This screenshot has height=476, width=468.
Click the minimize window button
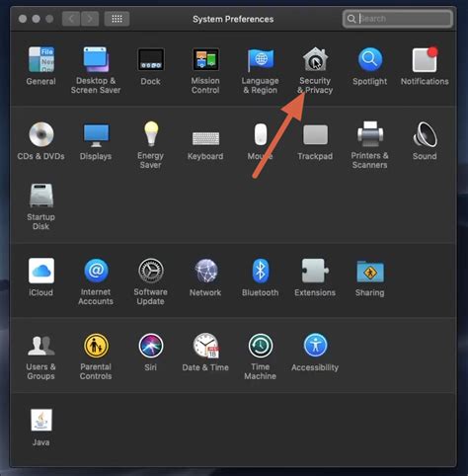37,19
